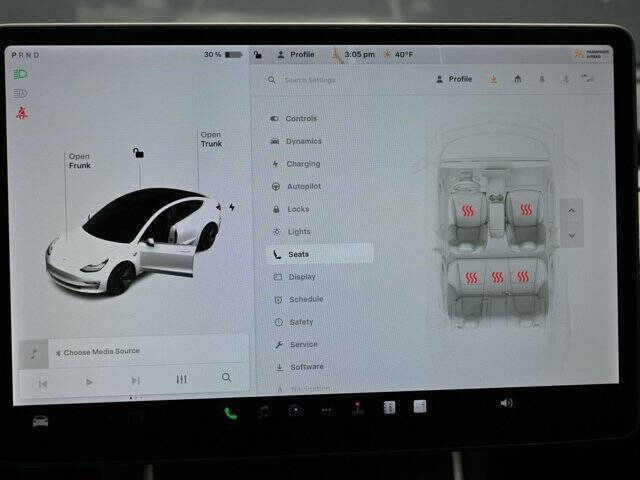The height and width of the screenshot is (480, 640).
Task: Tap Open Frunk label
Action: click(80, 161)
